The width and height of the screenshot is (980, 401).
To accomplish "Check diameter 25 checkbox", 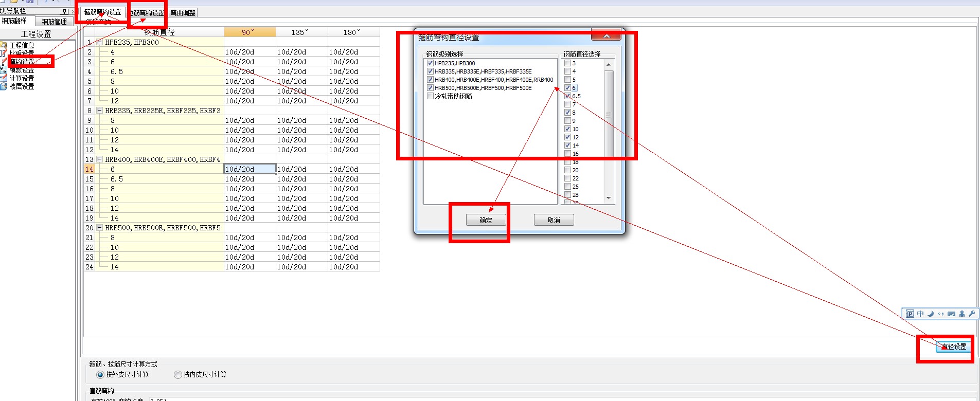I will [x=567, y=187].
